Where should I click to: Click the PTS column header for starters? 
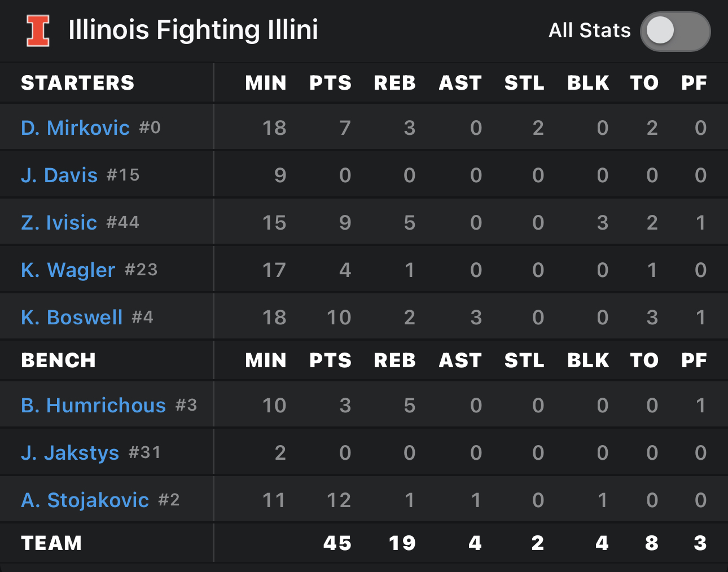330,83
